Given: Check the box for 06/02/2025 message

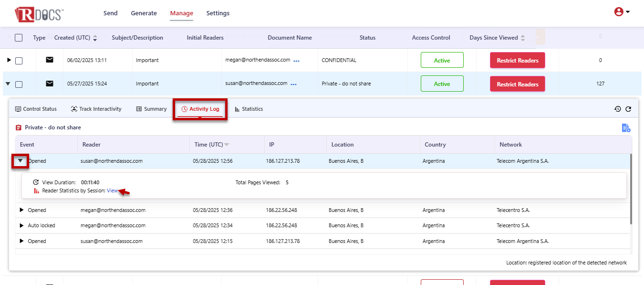Looking at the screenshot, I should [19, 61].
